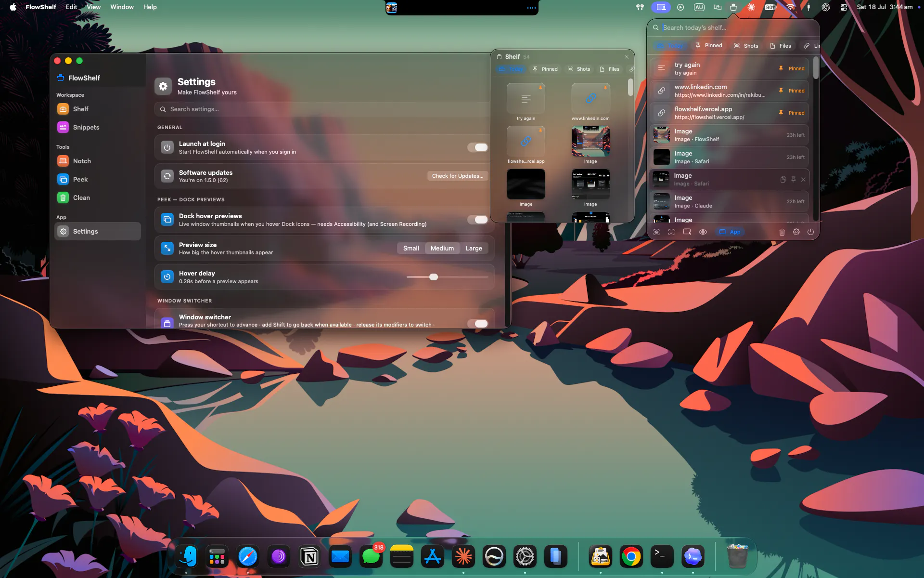Click the trash icon in the popover footer
The image size is (924, 578).
coord(782,232)
